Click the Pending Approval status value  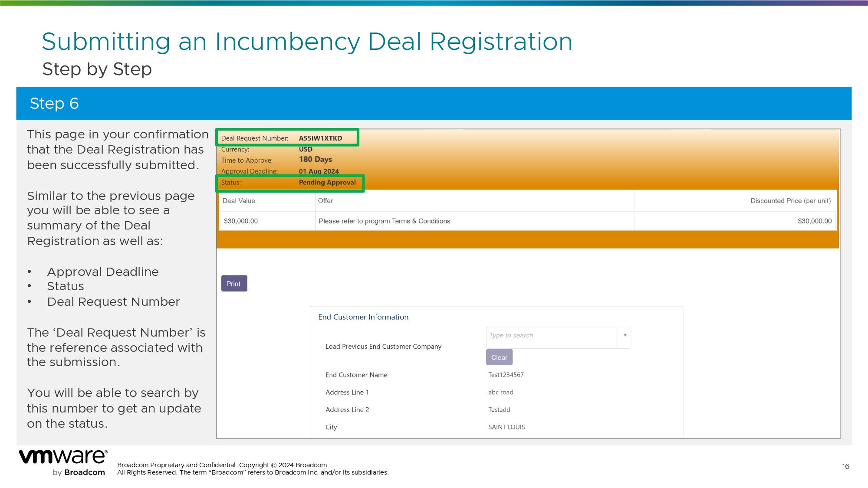(327, 183)
